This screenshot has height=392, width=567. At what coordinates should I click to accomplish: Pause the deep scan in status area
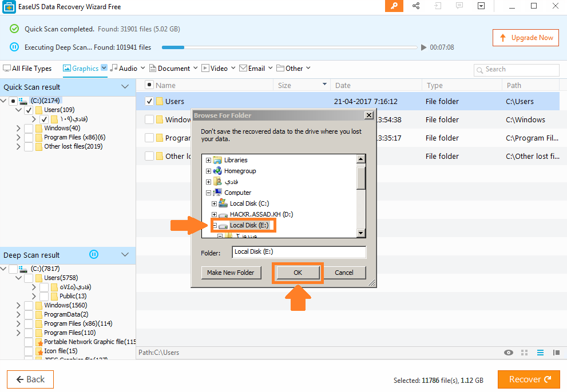14,47
